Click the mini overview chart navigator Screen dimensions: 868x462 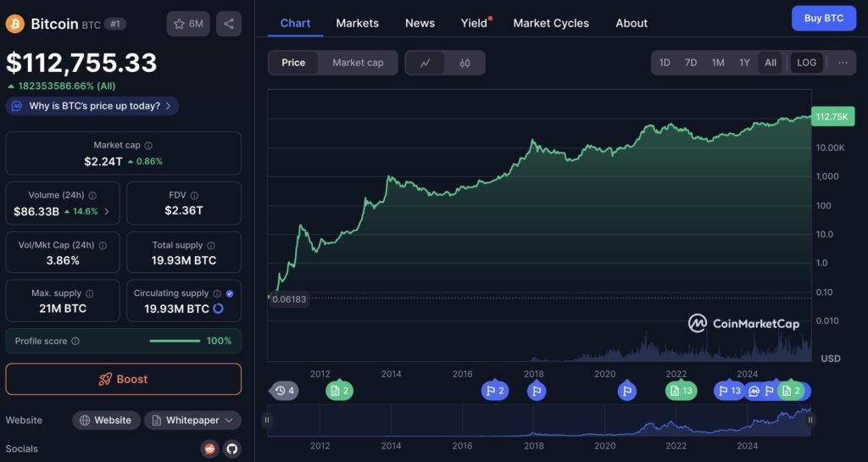[x=538, y=420]
